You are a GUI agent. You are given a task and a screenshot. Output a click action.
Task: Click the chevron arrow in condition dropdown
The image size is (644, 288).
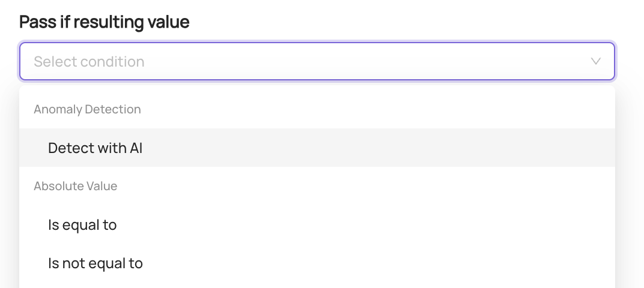tap(595, 61)
